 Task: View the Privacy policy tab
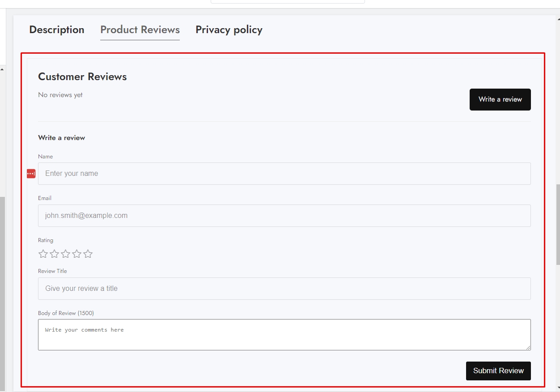229,30
